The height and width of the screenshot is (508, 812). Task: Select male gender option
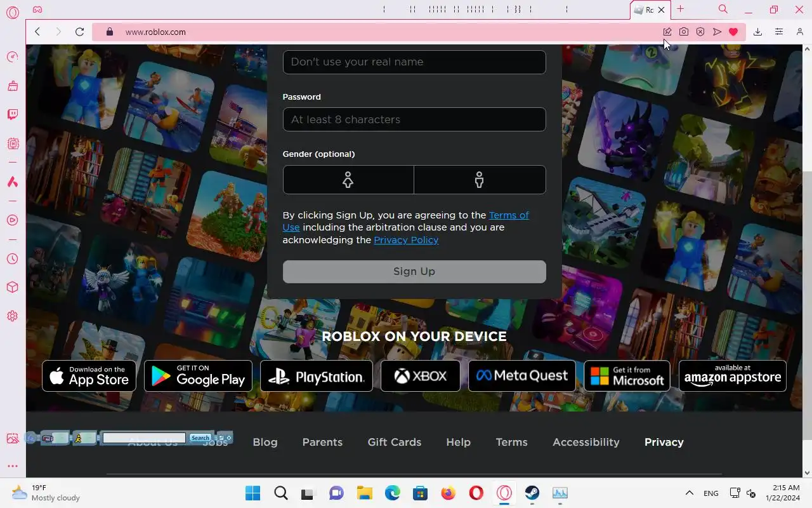[480, 180]
